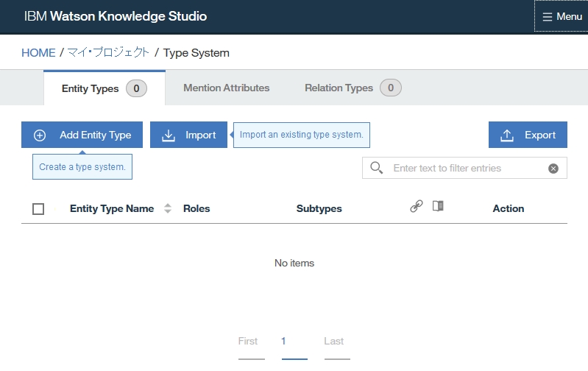The width and height of the screenshot is (588, 371).
Task: Click the Roles column header
Action: pyautogui.click(x=196, y=208)
